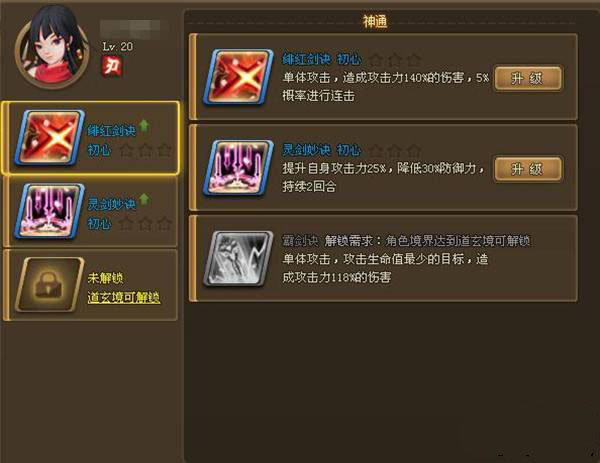Image resolution: width=600 pixels, height=463 pixels.
Task: Upgrade 灵剑妙诀 with the 升级 button
Action: tap(528, 168)
